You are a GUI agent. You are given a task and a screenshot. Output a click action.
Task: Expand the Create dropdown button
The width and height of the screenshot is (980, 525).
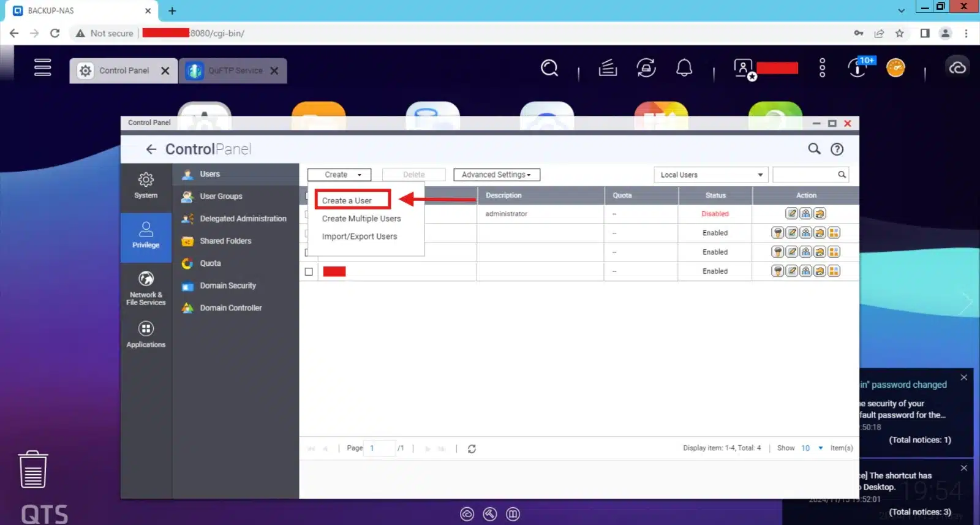click(x=339, y=175)
